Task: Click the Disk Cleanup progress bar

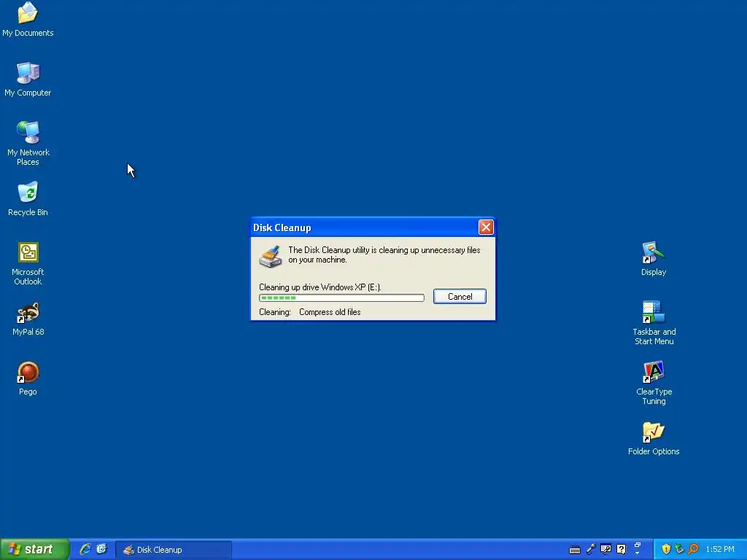Action: pos(341,297)
